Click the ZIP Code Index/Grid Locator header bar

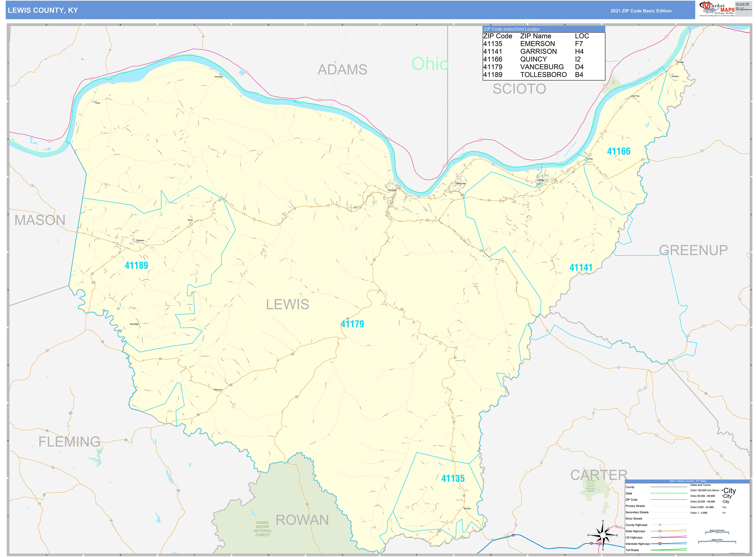click(x=511, y=29)
